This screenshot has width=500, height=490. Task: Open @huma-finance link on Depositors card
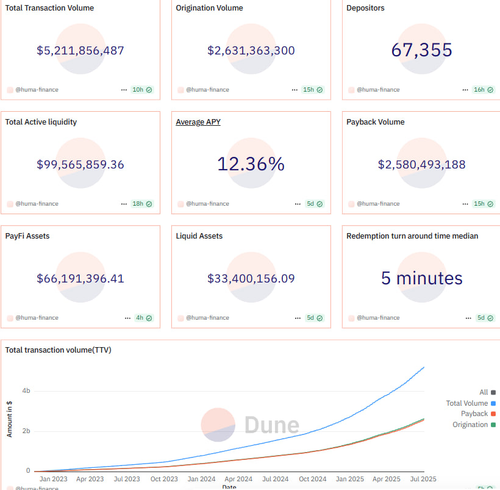378,90
